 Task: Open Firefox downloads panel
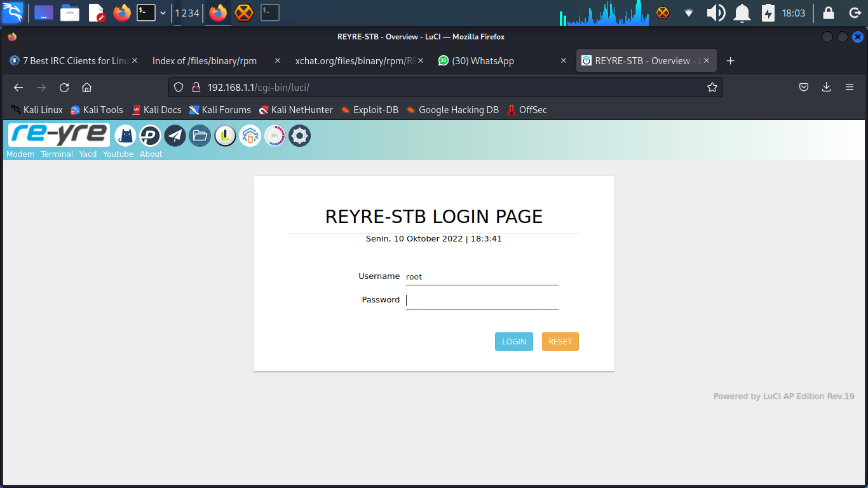point(826,87)
